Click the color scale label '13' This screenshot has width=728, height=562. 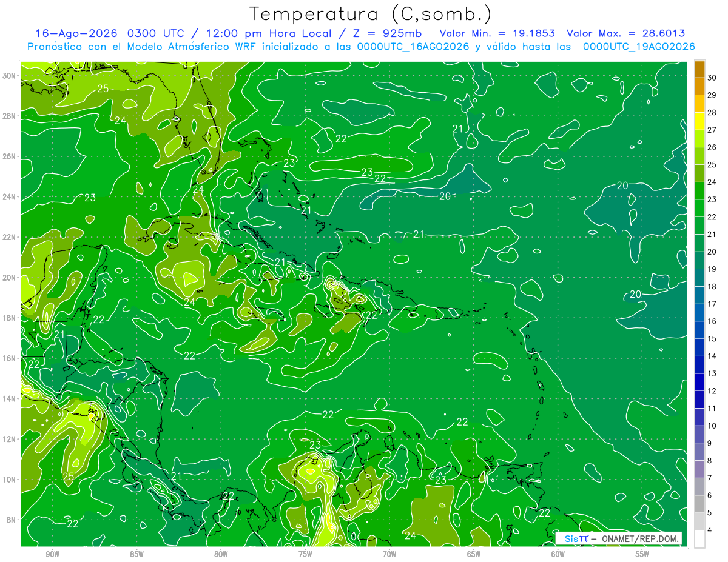(712, 373)
